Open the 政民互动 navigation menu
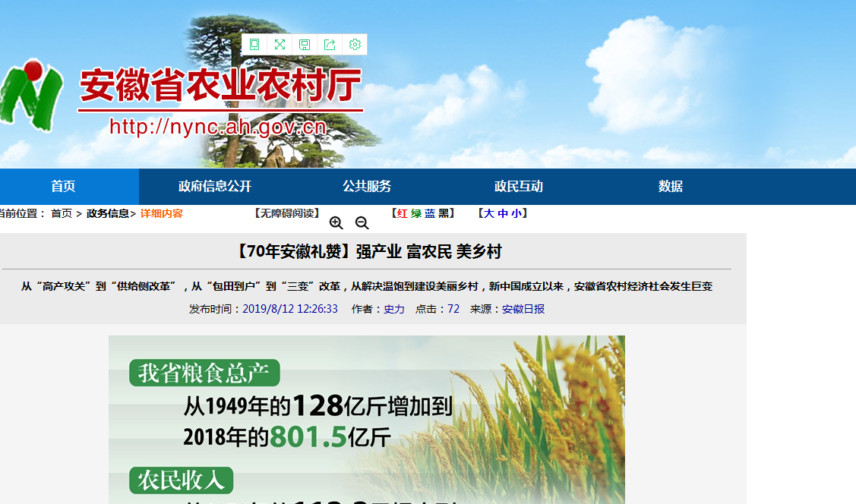This screenshot has height=504, width=856. 519,187
